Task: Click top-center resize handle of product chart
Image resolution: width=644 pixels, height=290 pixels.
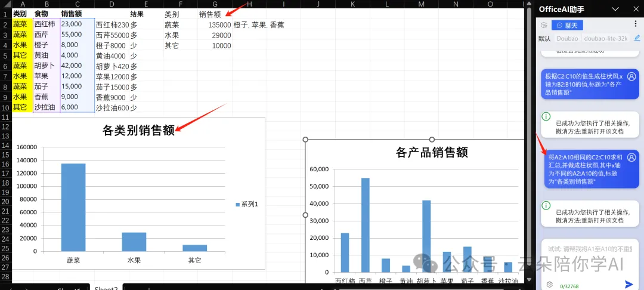Action: (432, 140)
